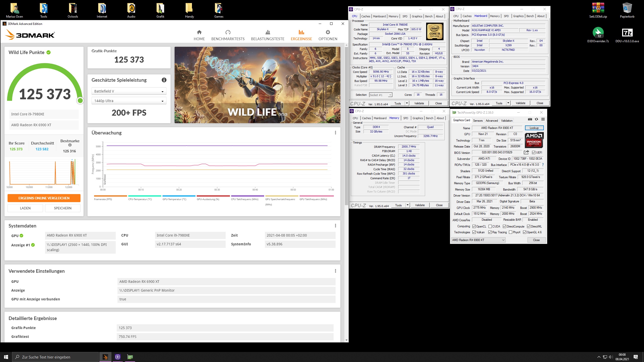The width and height of the screenshot is (644, 362).
Task: Toggle CUDA checkbox in GPU-Z
Action: coord(490,227)
